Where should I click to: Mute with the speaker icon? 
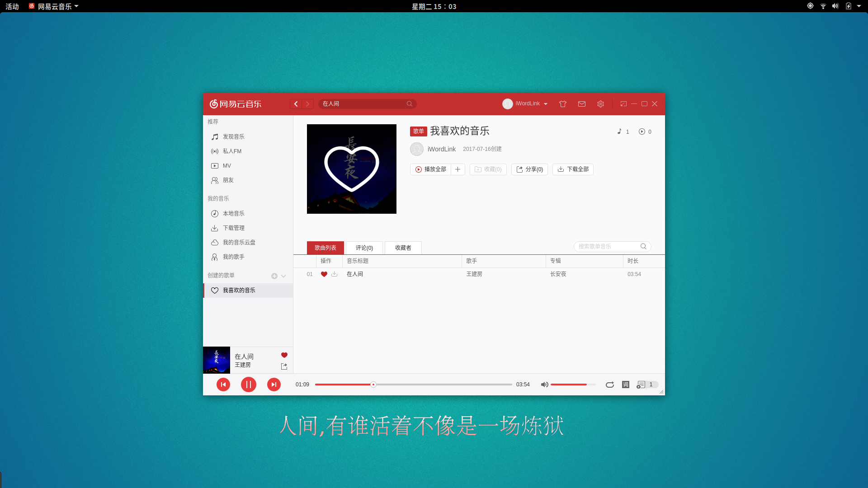tap(545, 385)
